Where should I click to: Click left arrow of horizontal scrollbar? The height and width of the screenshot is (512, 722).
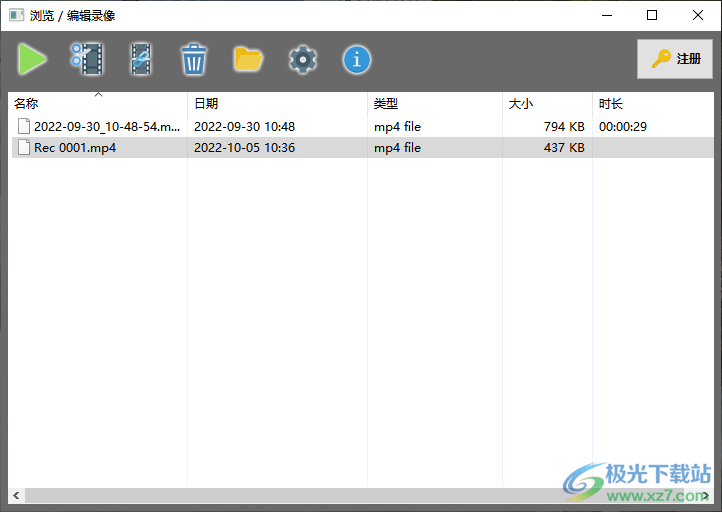pyautogui.click(x=16, y=496)
